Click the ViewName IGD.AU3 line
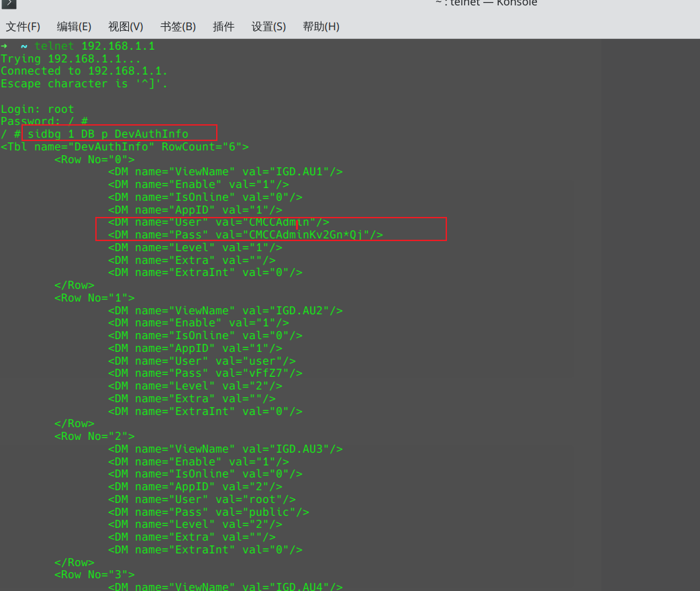 225,449
